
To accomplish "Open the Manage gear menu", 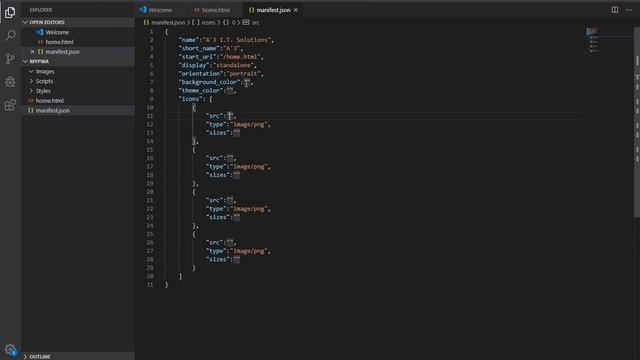I will click(x=10, y=349).
